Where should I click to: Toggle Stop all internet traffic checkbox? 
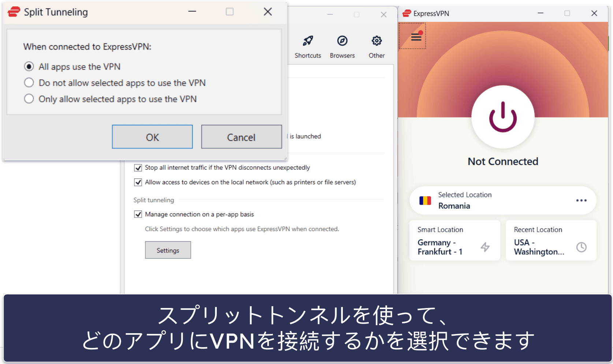point(138,168)
